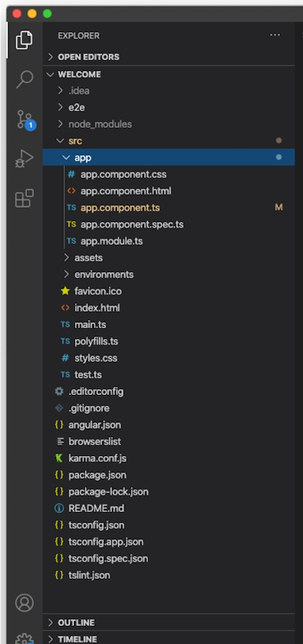Image resolution: width=303 pixels, height=644 pixels.
Task: Open the Run and Debug view
Action: (24, 159)
